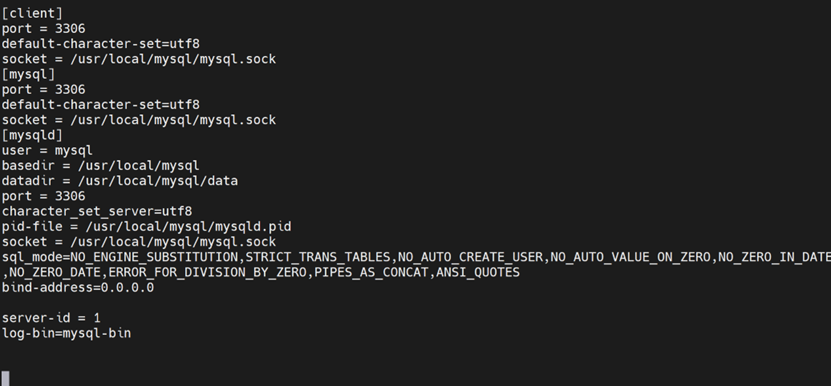
Task: Click the character_set_server=utf8 line
Action: point(97,212)
